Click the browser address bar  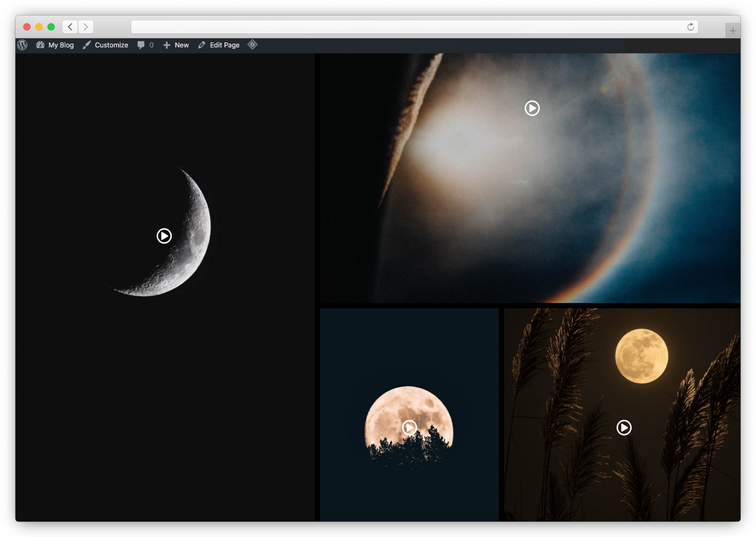(x=397, y=27)
